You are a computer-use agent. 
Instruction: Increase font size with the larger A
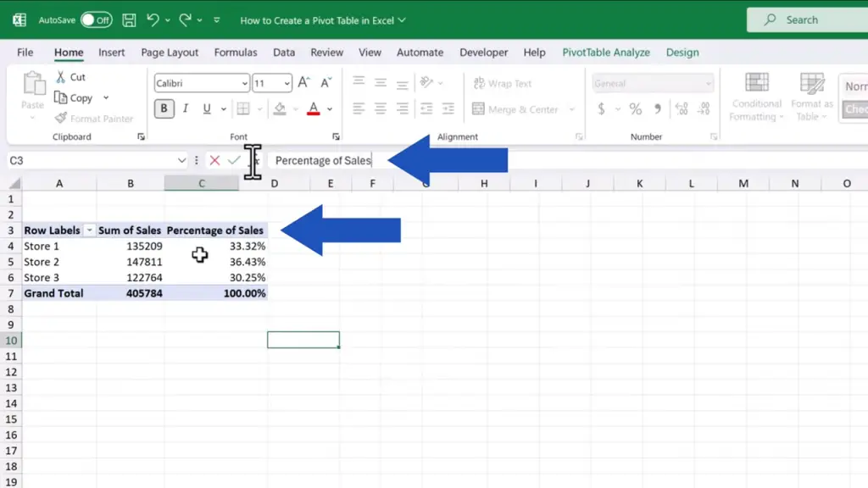click(304, 83)
